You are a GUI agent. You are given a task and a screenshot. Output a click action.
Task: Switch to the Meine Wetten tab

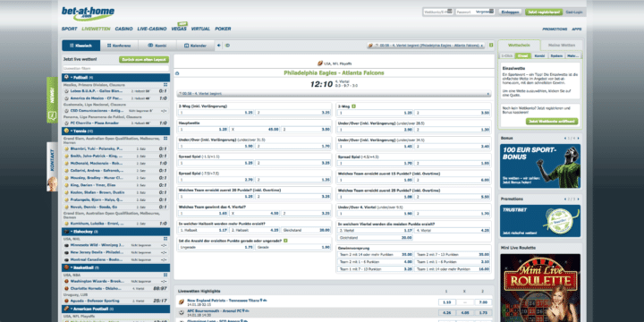click(561, 46)
